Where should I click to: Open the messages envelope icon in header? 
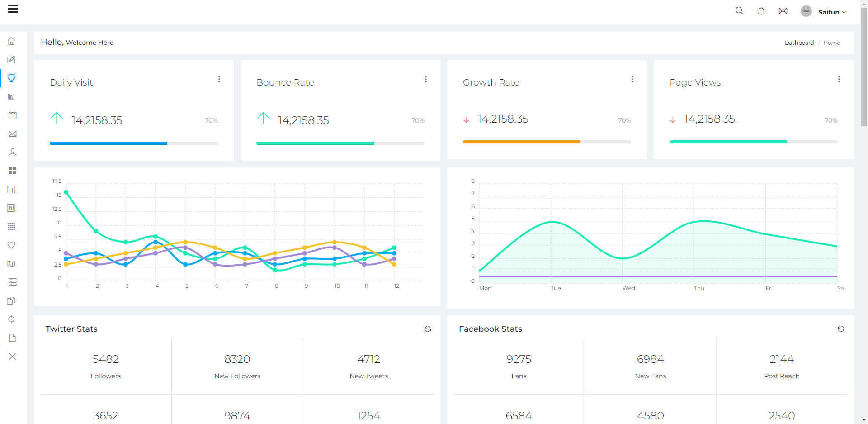tap(783, 11)
